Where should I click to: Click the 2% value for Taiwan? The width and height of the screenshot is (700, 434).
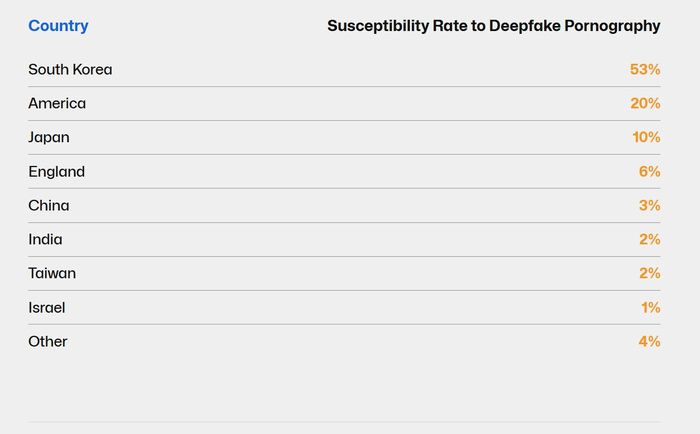[649, 274]
